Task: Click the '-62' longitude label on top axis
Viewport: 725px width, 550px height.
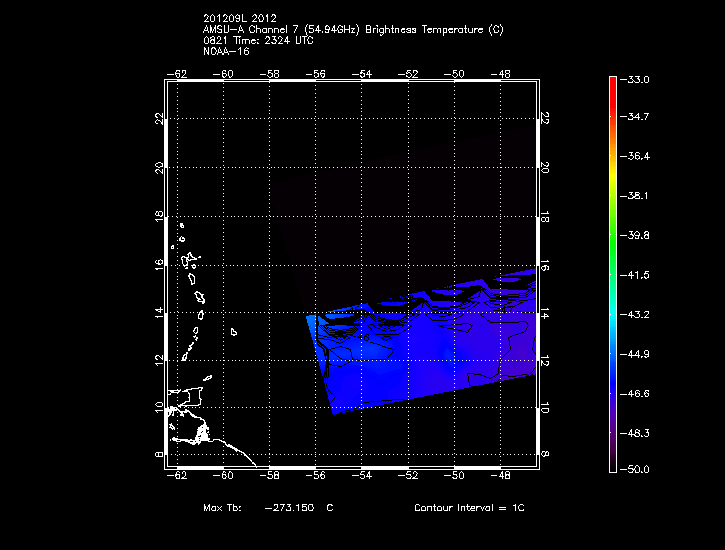Action: (177, 74)
